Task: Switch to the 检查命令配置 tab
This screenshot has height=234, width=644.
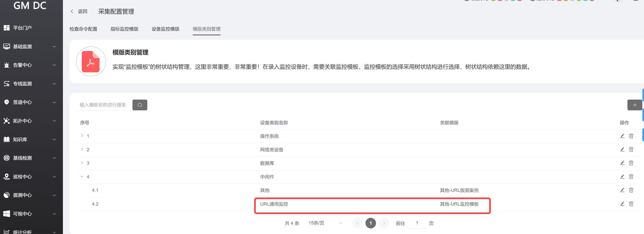Action: [x=83, y=29]
